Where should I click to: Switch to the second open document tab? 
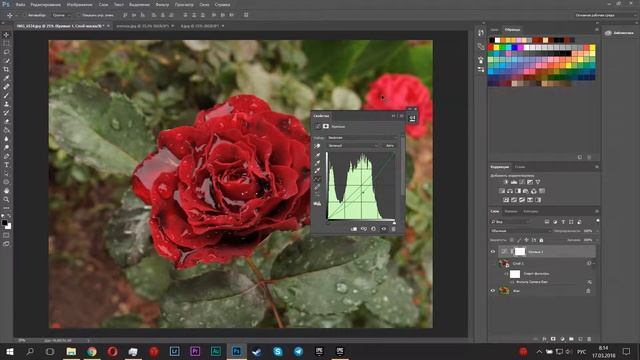pos(144,26)
